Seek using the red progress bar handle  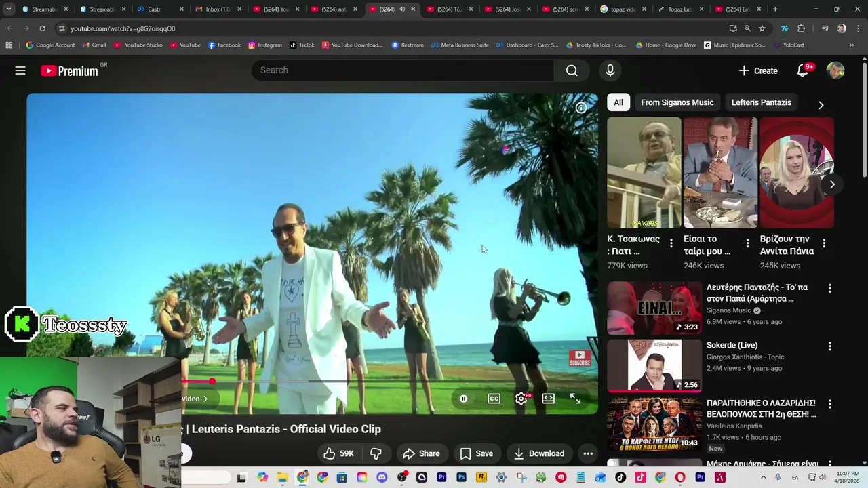tap(212, 382)
